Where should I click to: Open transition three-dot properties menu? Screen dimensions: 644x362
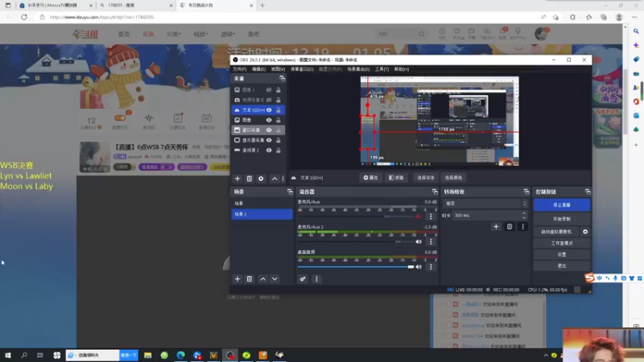tap(522, 227)
